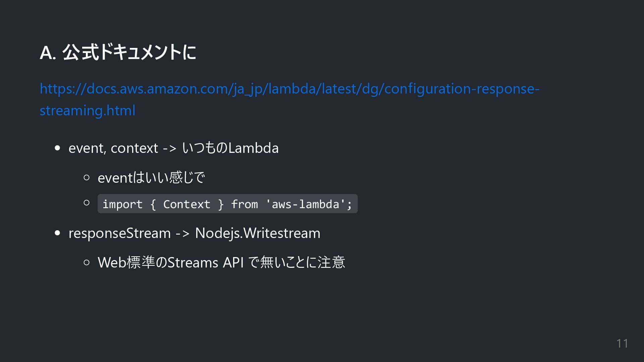Click the 'Nodejs.Writestream' text
Viewport: 644px width, 362px height.
(258, 233)
